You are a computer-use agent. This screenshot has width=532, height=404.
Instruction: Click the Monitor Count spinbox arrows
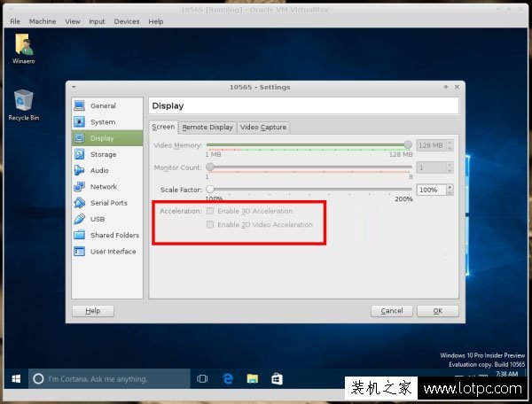click(x=450, y=167)
